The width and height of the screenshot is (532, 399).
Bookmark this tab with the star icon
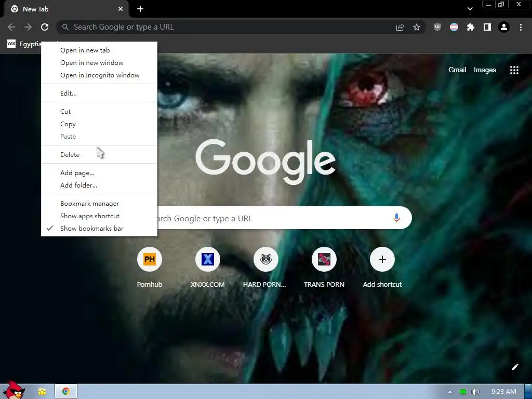coord(417,27)
